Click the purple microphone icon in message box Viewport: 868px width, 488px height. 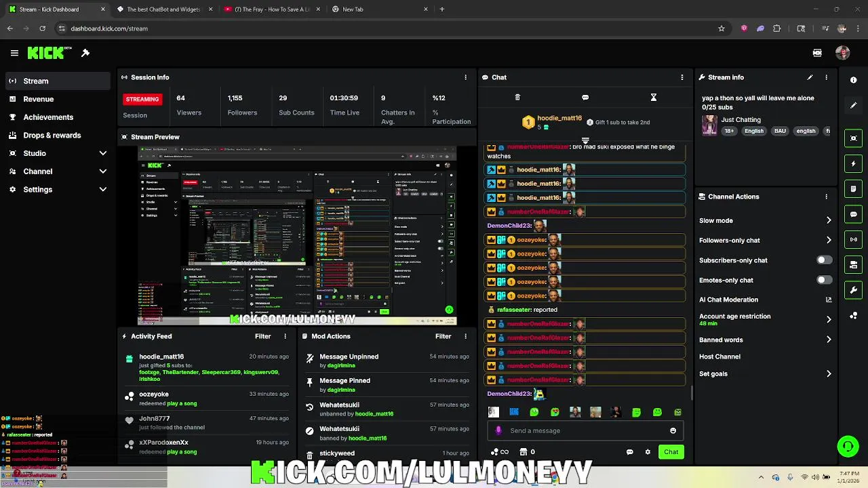499,430
